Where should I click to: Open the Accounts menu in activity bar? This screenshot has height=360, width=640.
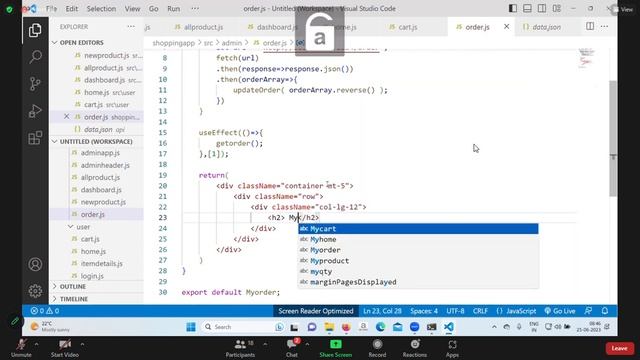[35, 264]
